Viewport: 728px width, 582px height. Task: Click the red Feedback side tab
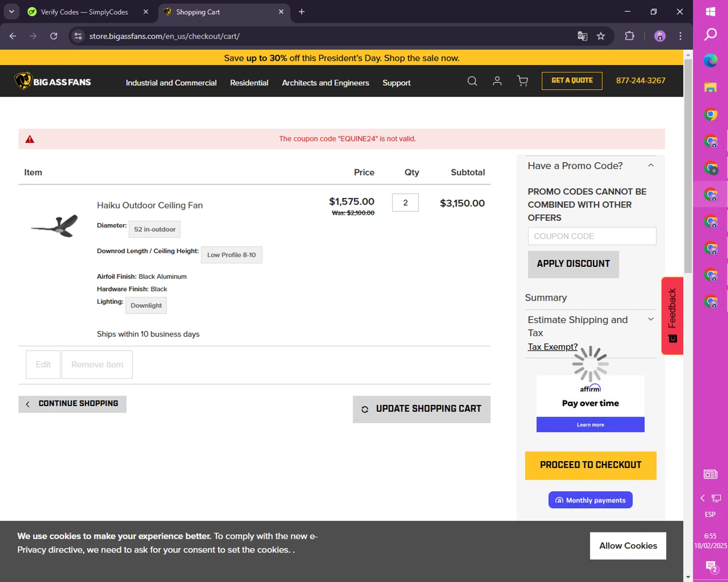672,316
